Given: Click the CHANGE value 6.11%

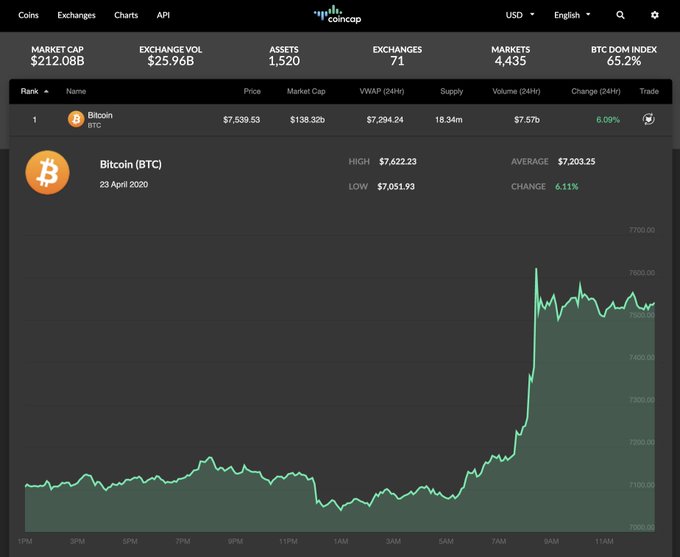Looking at the screenshot, I should (567, 187).
